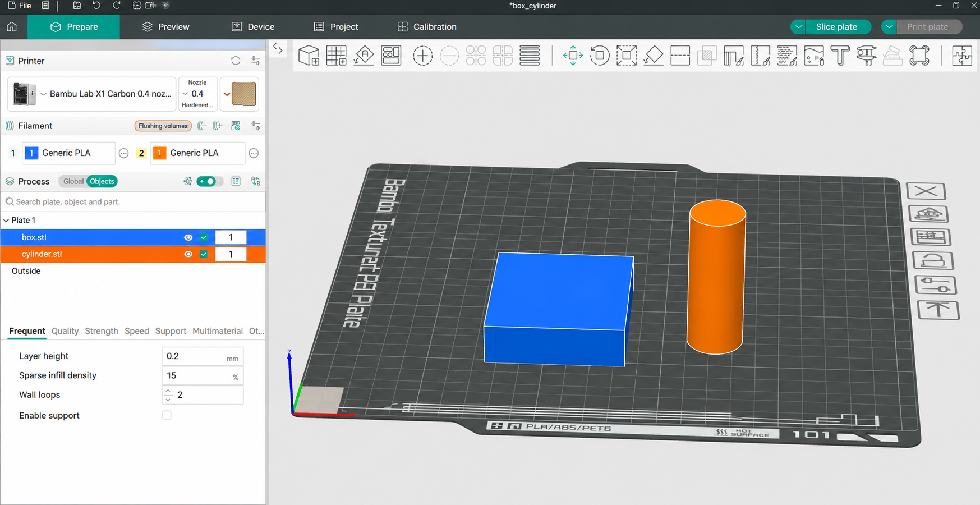Click the remove last filament icon
This screenshot has height=505, width=980.
(203, 126)
